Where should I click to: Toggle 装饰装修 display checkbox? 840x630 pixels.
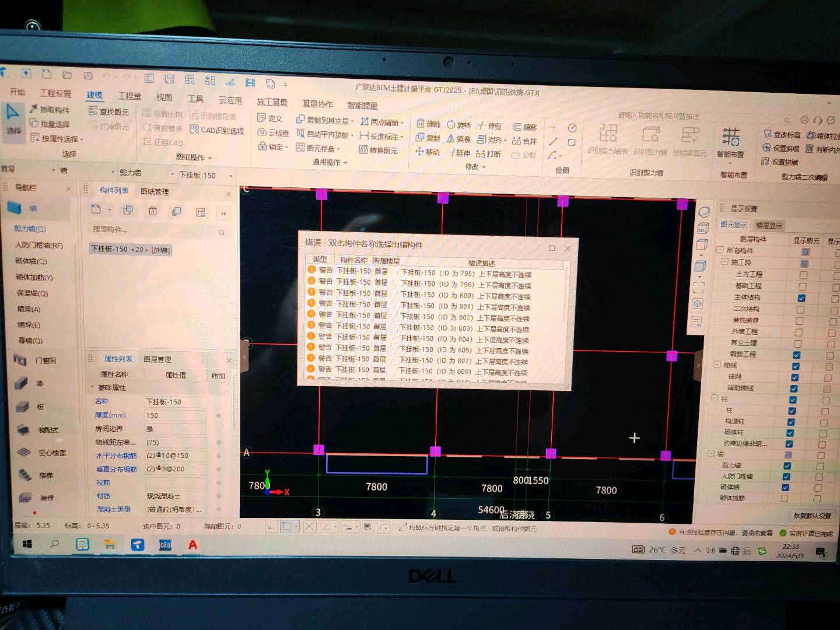tap(799, 321)
